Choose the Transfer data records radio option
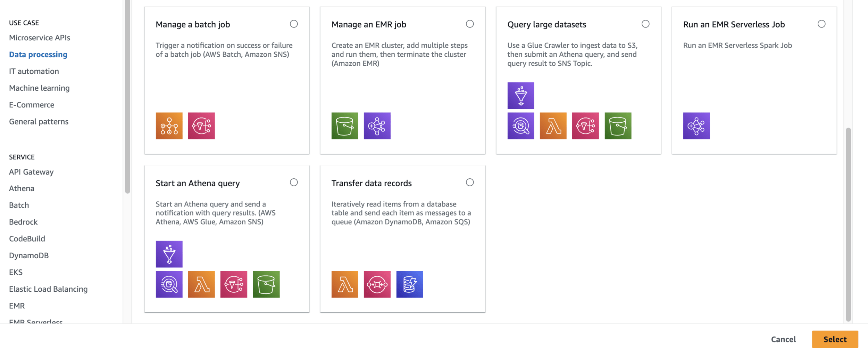Image resolution: width=868 pixels, height=348 pixels. tap(470, 183)
